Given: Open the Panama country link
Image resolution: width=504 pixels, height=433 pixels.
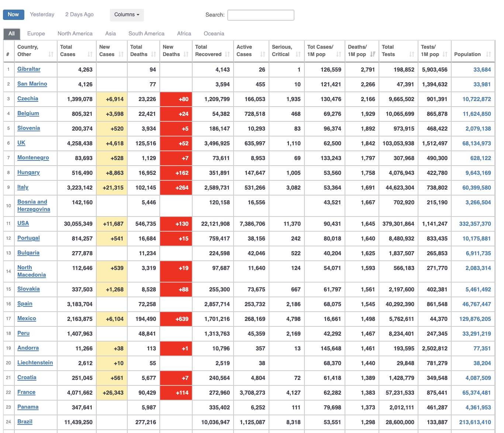Looking at the screenshot, I should pos(28,407).
